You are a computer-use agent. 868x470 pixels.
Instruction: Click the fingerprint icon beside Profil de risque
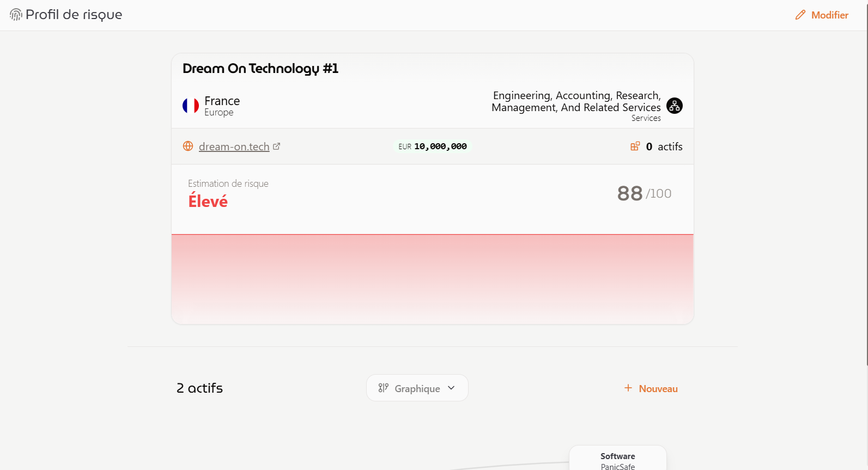tap(16, 15)
